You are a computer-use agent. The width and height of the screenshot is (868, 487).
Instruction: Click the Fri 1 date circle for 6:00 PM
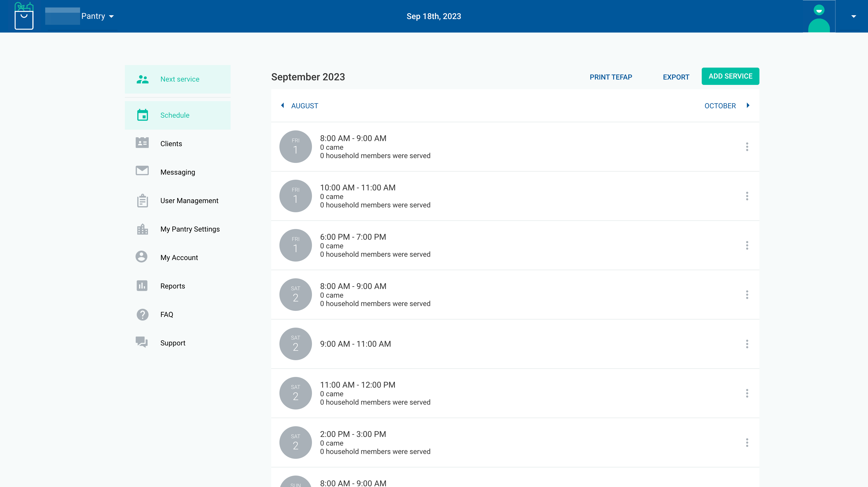point(295,245)
